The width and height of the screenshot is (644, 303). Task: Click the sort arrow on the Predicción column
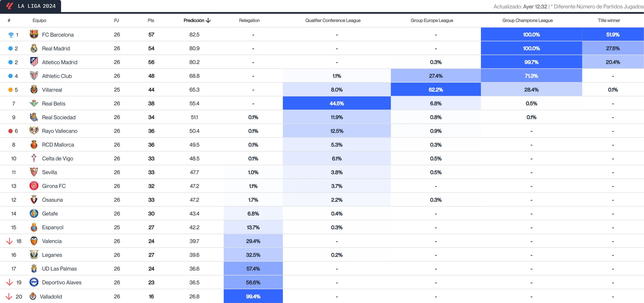coord(208,20)
